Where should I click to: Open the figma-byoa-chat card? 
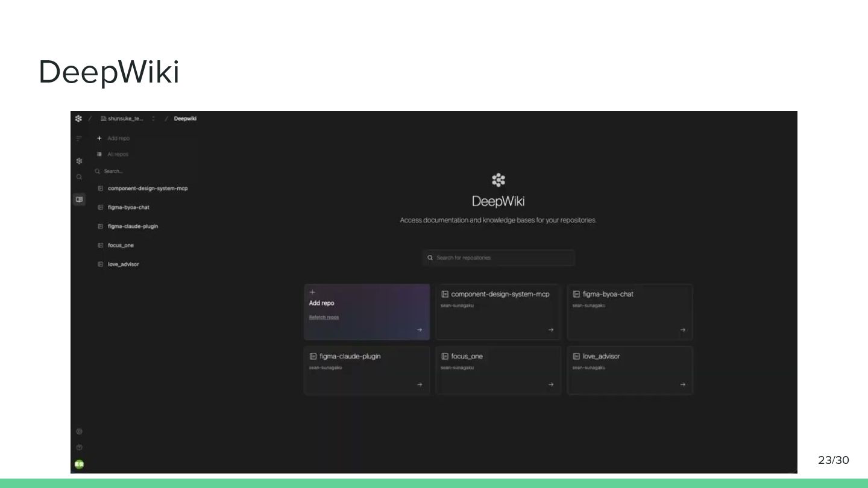[x=630, y=312]
